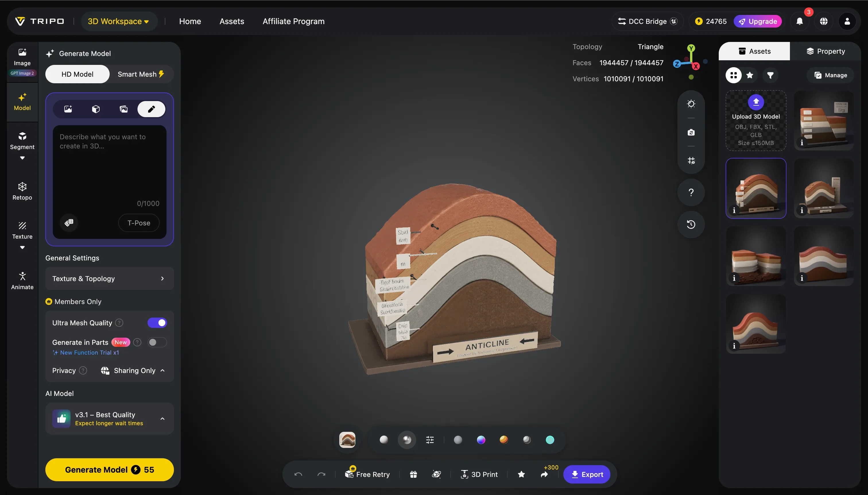868x495 pixels.
Task: Click the Generate Model 55 button
Action: coord(109,469)
